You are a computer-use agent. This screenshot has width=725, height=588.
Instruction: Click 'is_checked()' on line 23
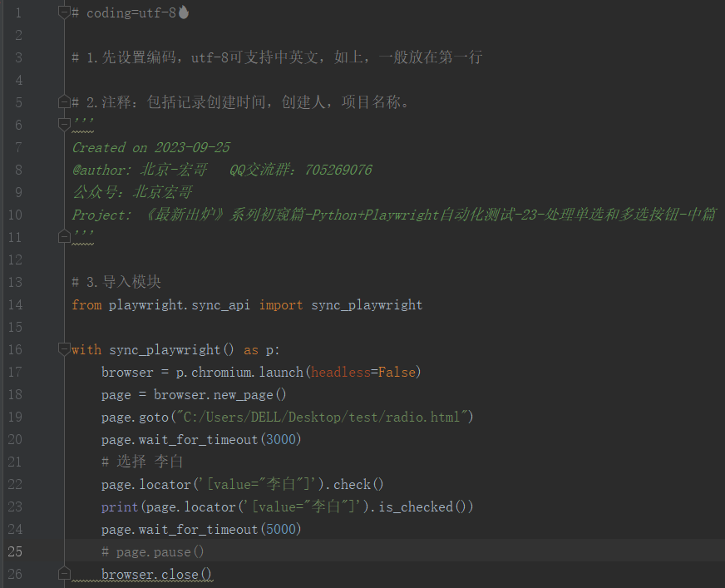422,507
